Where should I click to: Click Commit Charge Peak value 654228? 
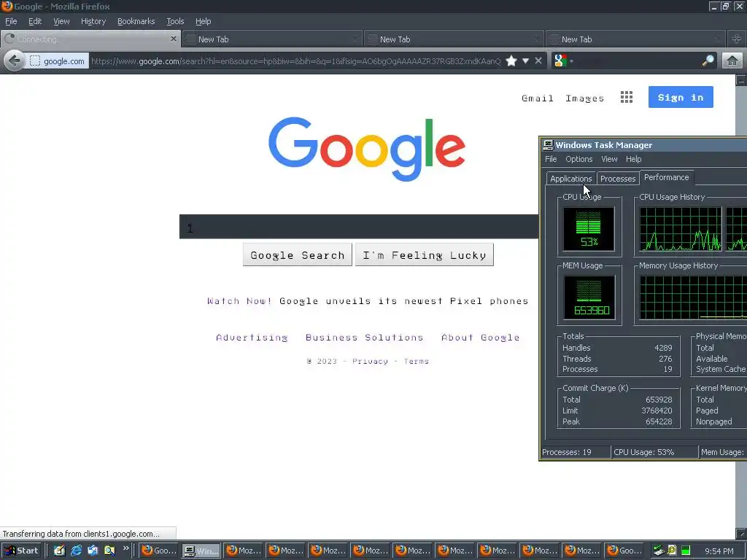click(x=659, y=421)
